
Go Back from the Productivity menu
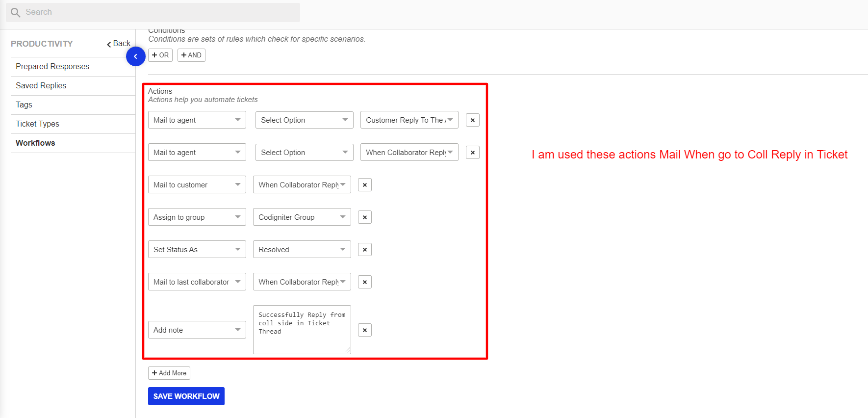click(x=119, y=44)
